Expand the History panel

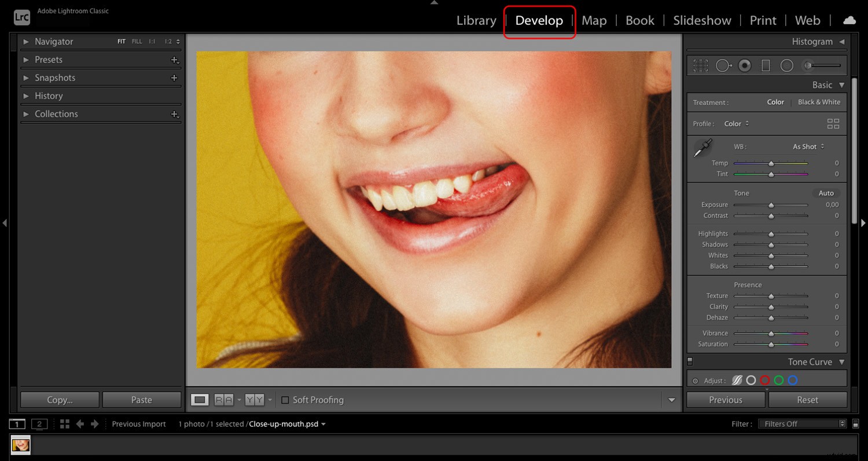(49, 96)
